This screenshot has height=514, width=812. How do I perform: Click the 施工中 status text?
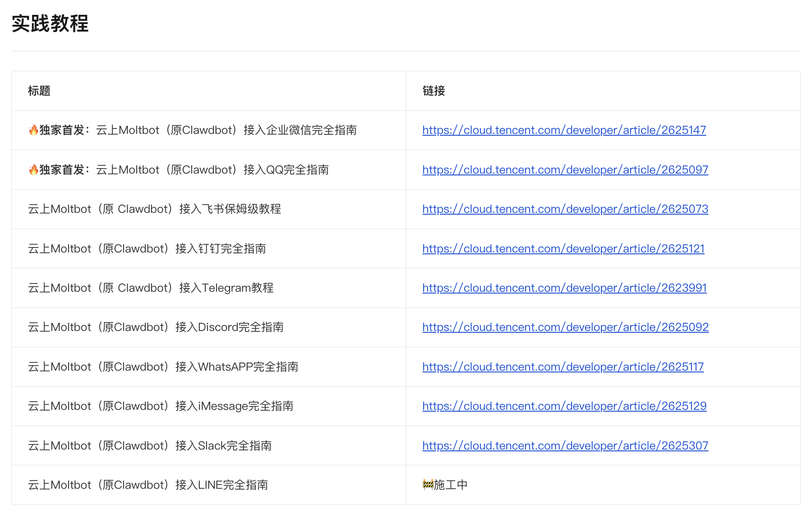point(450,485)
